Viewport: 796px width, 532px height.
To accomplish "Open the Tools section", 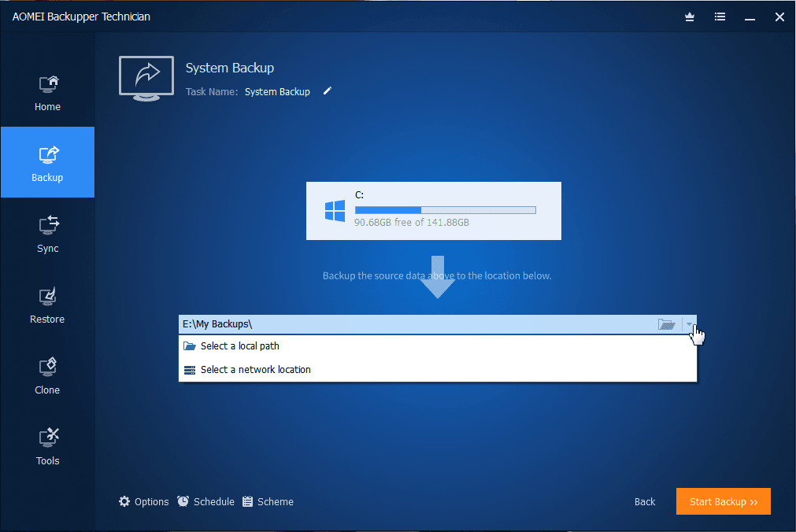I will click(48, 446).
